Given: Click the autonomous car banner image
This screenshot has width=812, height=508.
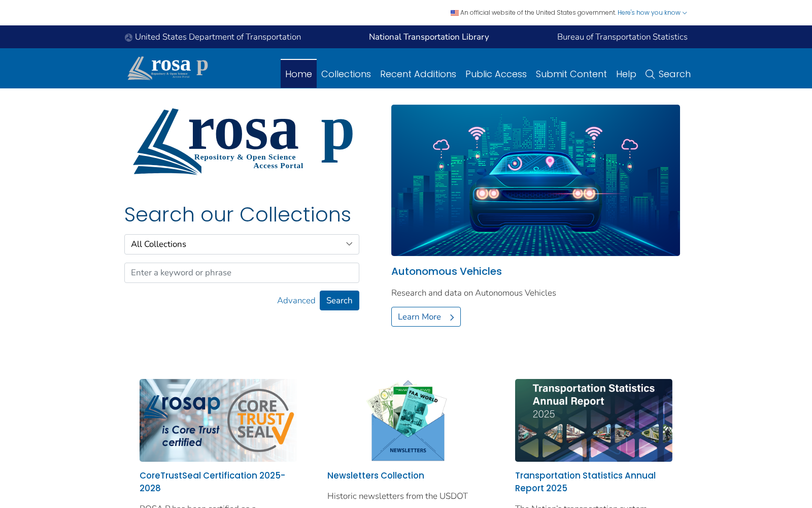Looking at the screenshot, I should click(535, 180).
